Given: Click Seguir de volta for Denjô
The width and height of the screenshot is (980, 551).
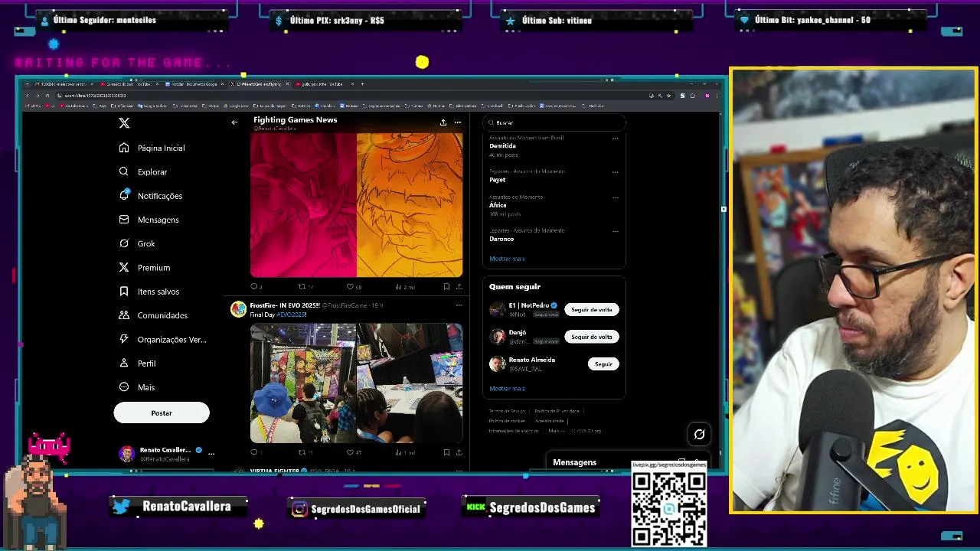Looking at the screenshot, I should point(592,337).
